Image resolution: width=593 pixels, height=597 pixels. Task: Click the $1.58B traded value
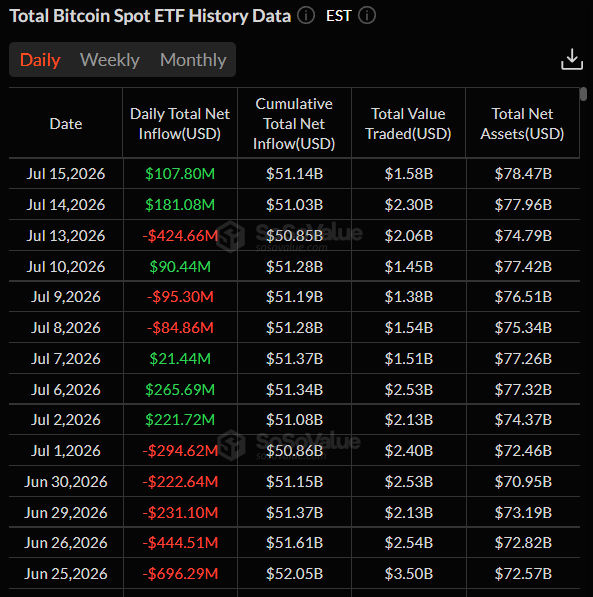click(x=409, y=174)
